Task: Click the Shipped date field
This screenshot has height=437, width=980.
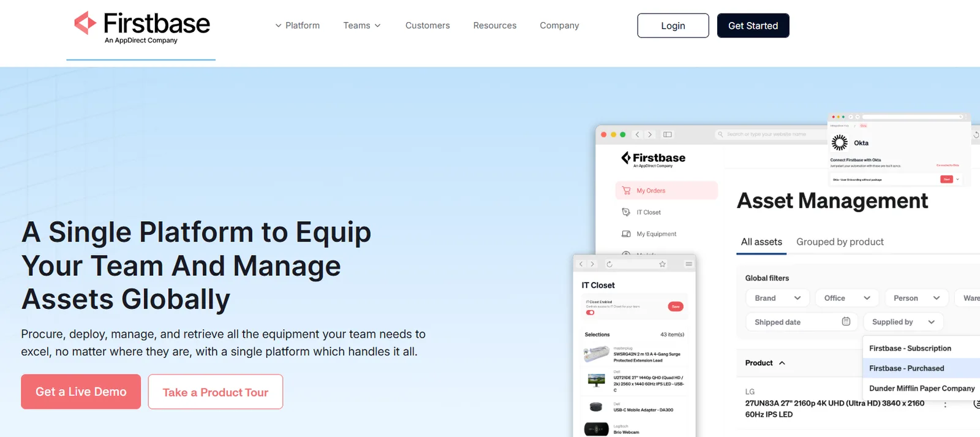Action: point(802,322)
